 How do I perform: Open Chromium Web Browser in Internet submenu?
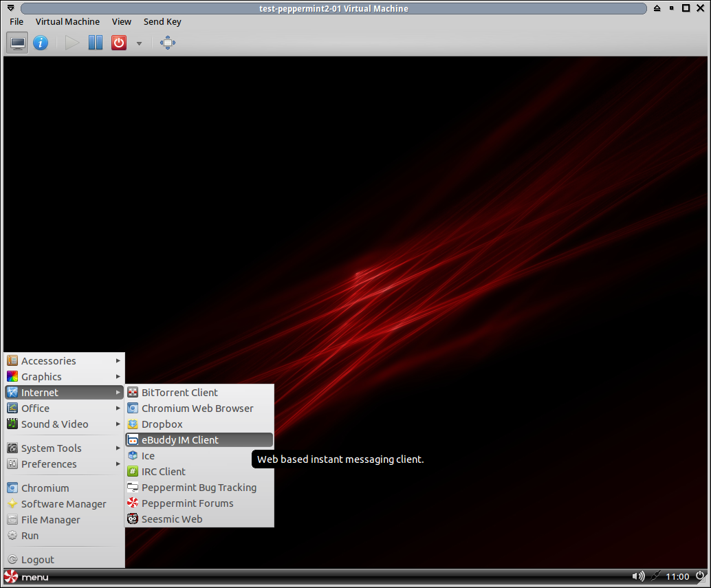pyautogui.click(x=199, y=409)
